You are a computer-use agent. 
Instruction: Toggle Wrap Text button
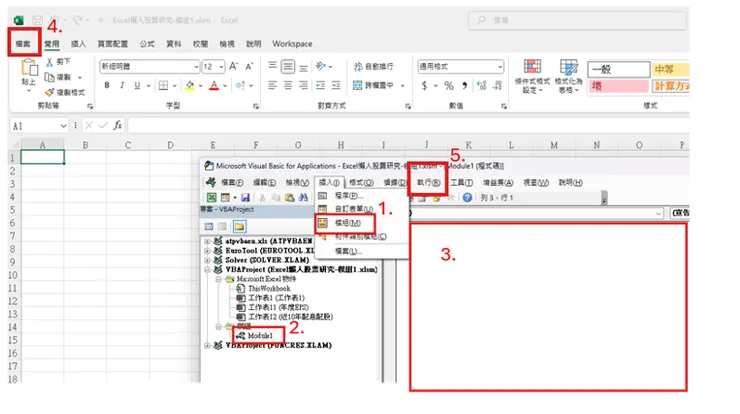coord(373,67)
